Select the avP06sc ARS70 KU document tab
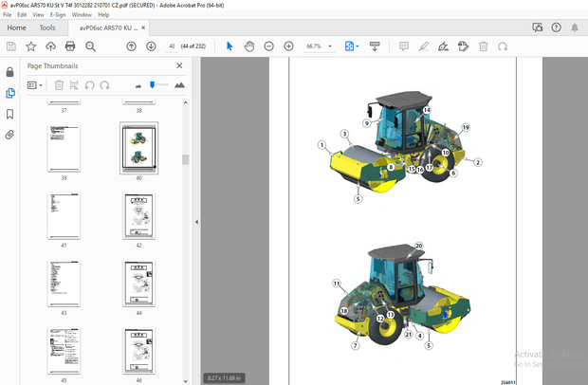Screen dimensions: 588x385 click(108, 27)
